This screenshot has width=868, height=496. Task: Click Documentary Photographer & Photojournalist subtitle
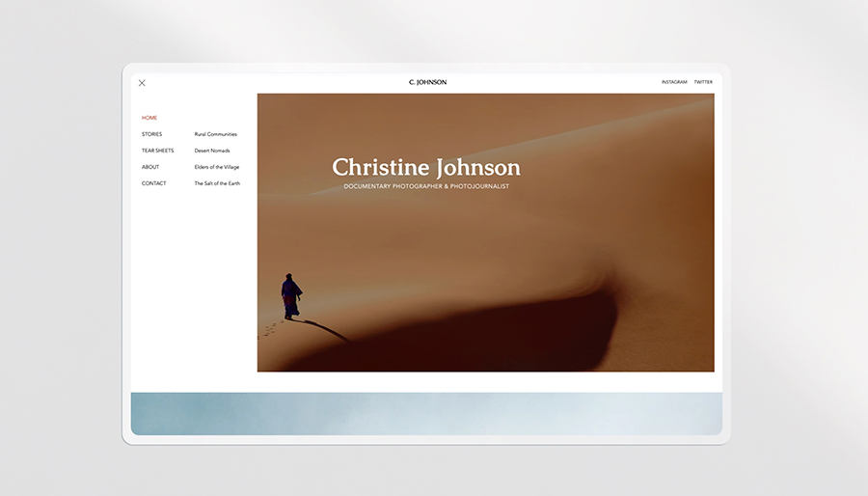coord(426,186)
